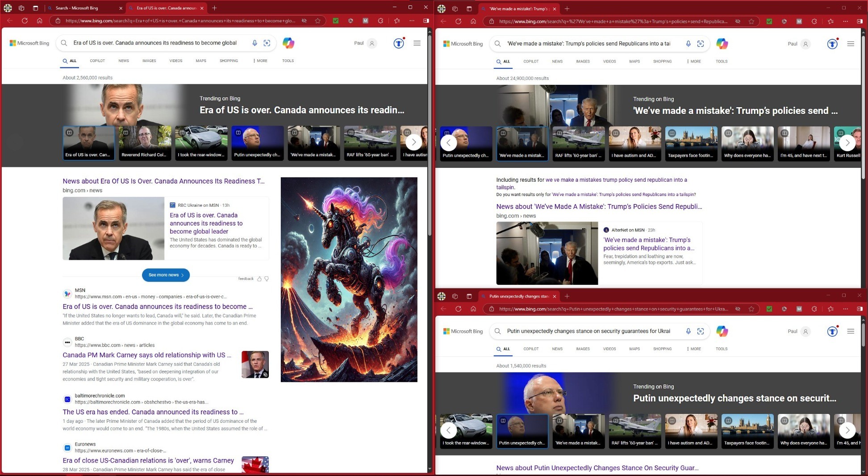Open 'News about Putin Unexpectedly Changes Stance' link

pos(597,468)
